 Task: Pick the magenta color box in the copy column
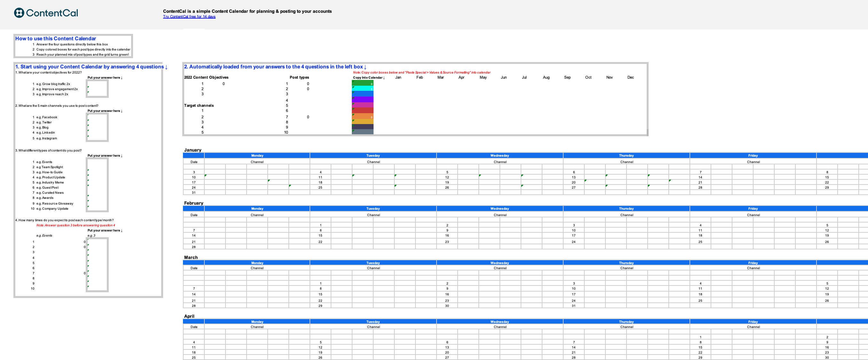(363, 105)
